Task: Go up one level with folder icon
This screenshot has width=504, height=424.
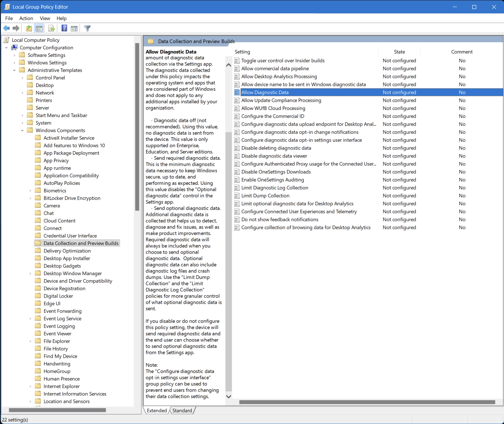Action: point(29,28)
